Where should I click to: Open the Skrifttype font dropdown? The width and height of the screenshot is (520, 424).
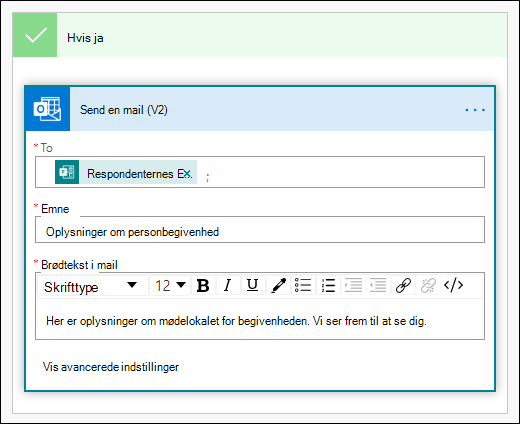[93, 286]
